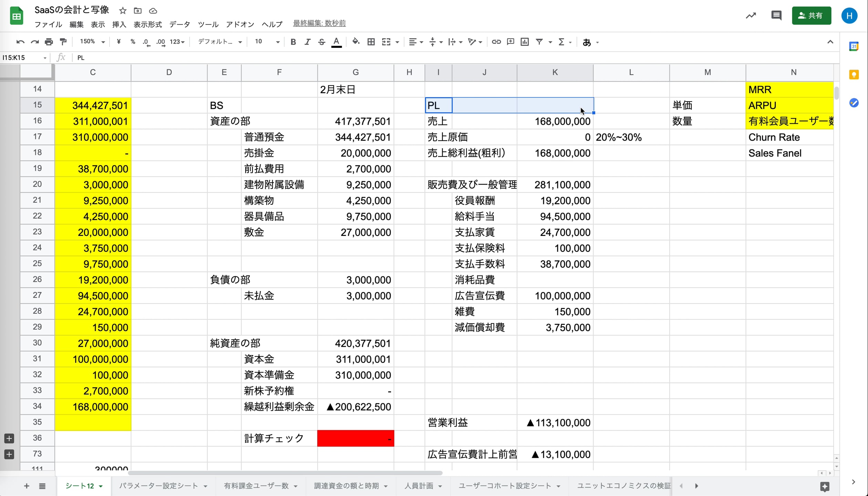Select the Paint format tool

point(63,42)
